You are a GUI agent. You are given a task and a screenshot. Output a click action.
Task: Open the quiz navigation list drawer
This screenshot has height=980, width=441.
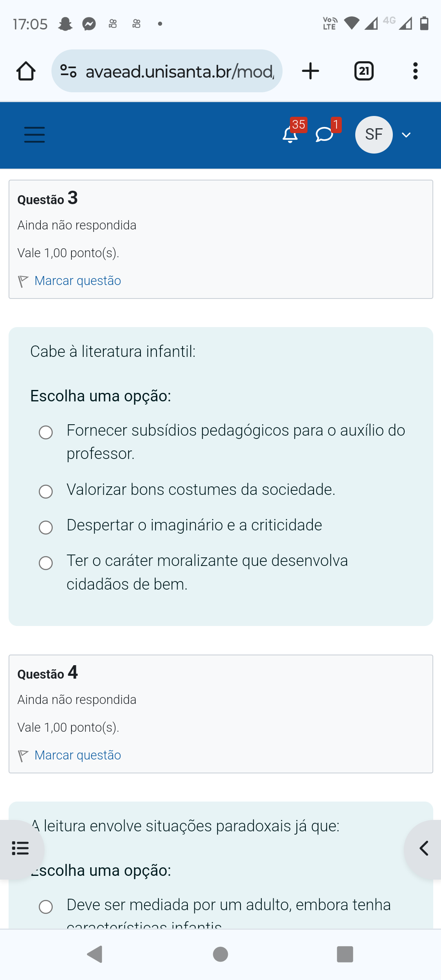click(20, 848)
